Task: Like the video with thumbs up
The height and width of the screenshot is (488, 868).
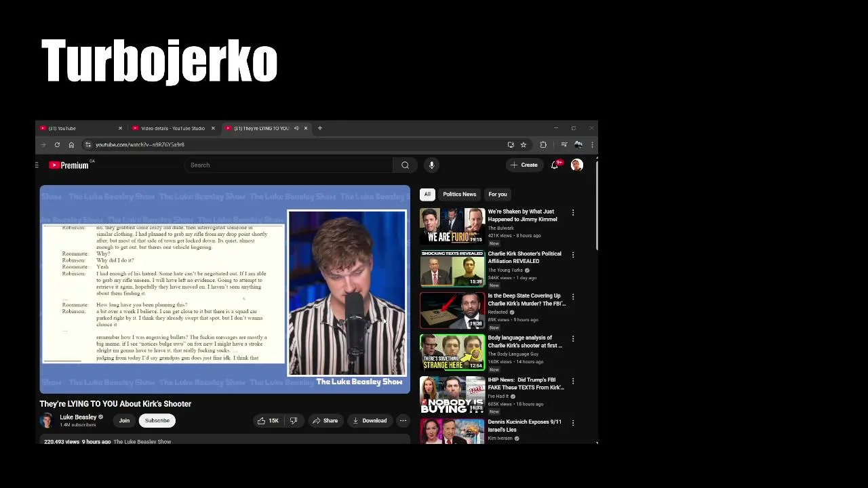Action: [268, 421]
